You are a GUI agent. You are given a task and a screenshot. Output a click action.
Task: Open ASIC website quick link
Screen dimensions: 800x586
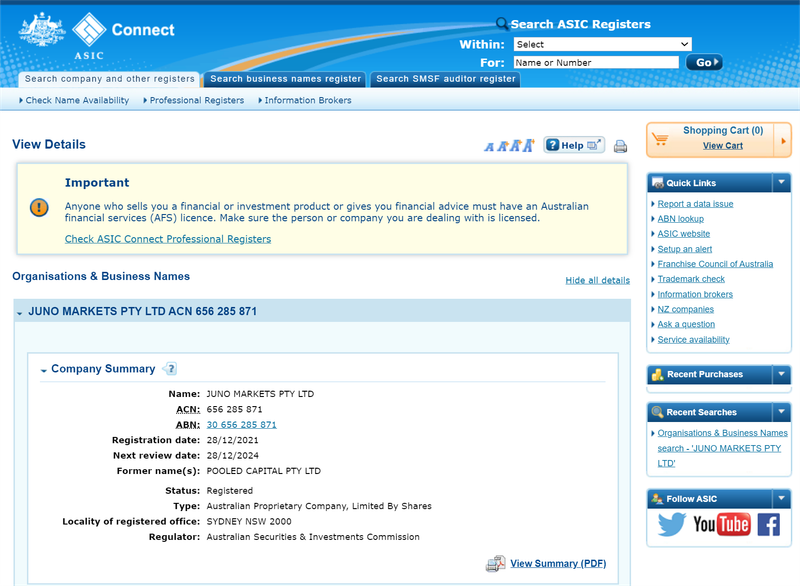tap(684, 234)
